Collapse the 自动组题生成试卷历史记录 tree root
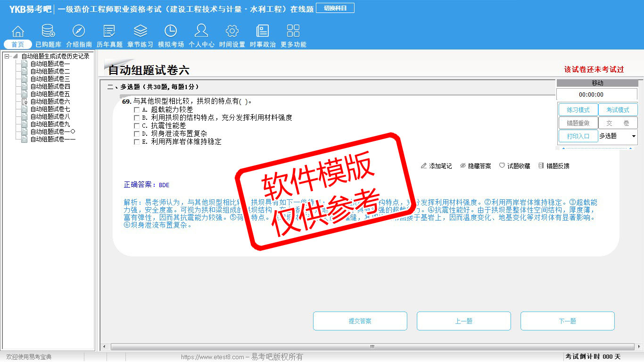This screenshot has width=644, height=362. click(7, 56)
